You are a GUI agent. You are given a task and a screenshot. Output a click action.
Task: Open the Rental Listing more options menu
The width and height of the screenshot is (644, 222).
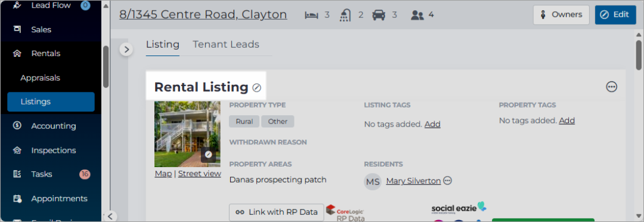pos(612,87)
